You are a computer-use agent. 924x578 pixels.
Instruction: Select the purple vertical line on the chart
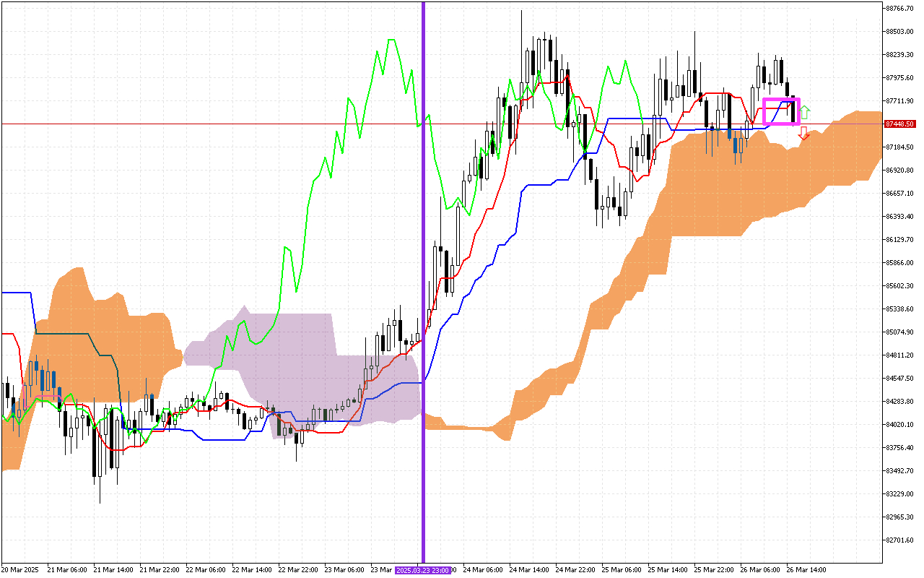click(423, 282)
